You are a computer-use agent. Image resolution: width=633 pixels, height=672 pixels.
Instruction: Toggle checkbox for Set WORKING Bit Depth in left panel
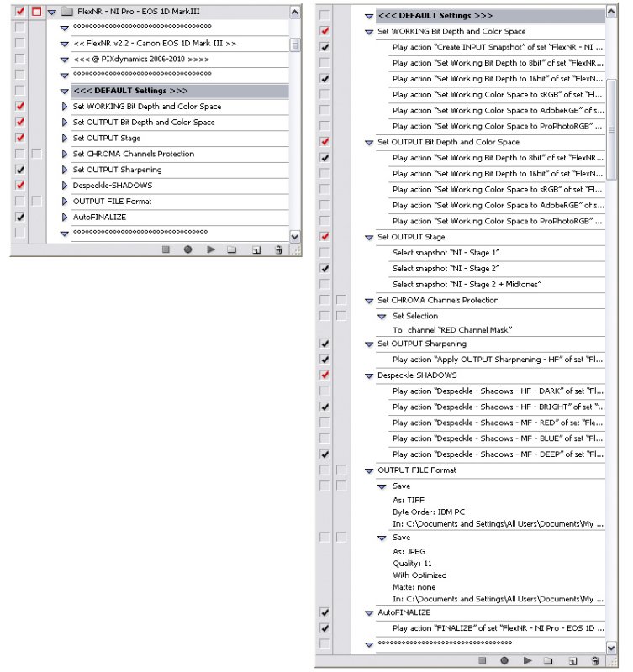[19, 107]
